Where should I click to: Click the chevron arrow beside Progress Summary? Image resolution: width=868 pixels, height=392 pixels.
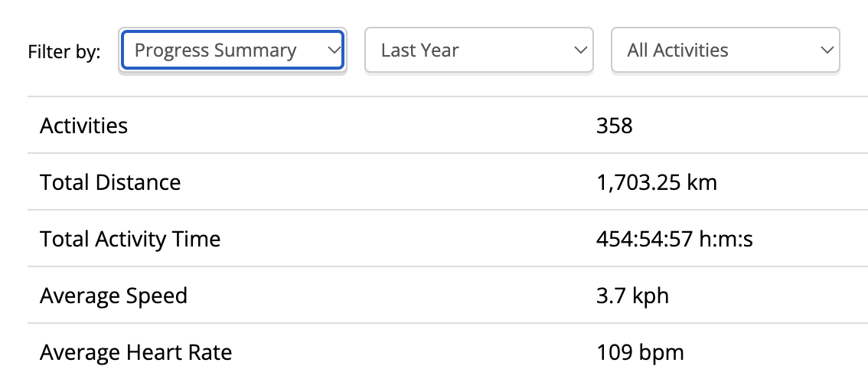point(333,51)
